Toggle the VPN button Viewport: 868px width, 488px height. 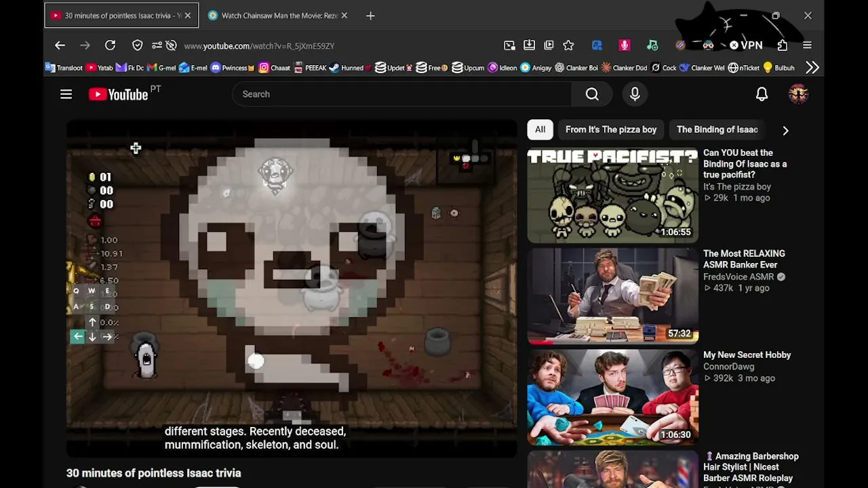pyautogui.click(x=746, y=45)
